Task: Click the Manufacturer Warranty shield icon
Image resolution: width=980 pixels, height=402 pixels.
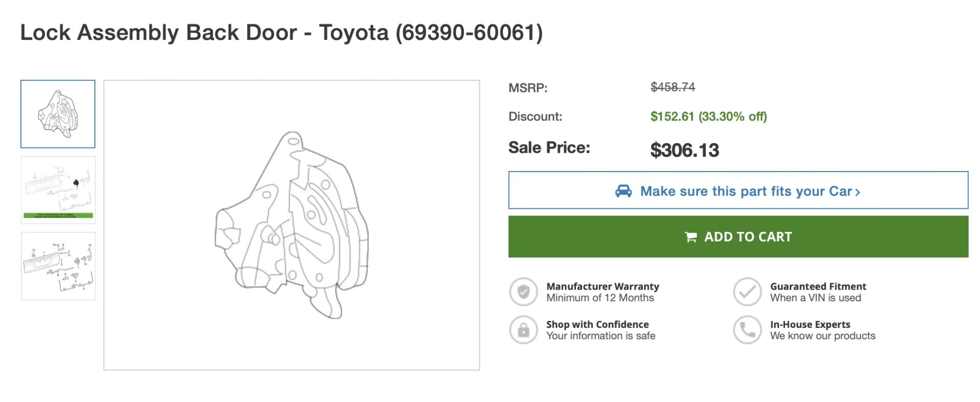Action: (x=523, y=292)
